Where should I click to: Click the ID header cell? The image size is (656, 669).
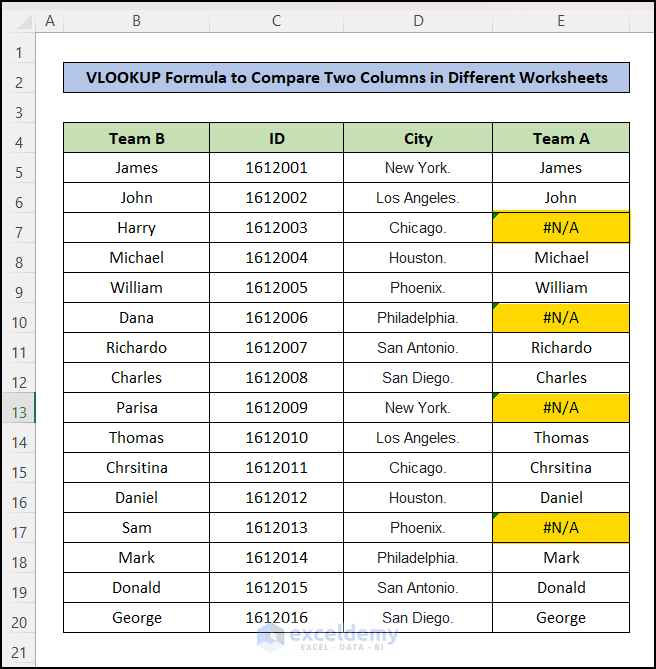(x=276, y=139)
